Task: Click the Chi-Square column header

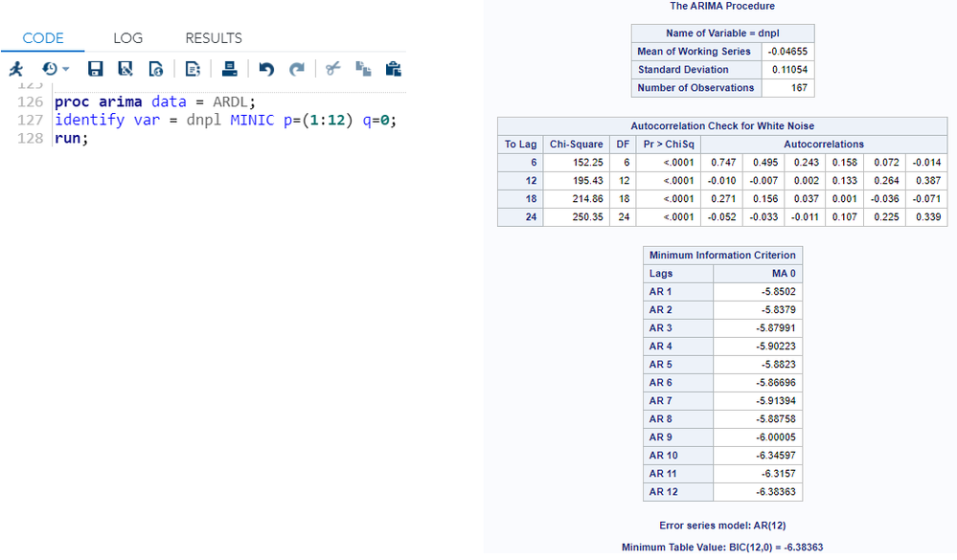Action: [576, 144]
